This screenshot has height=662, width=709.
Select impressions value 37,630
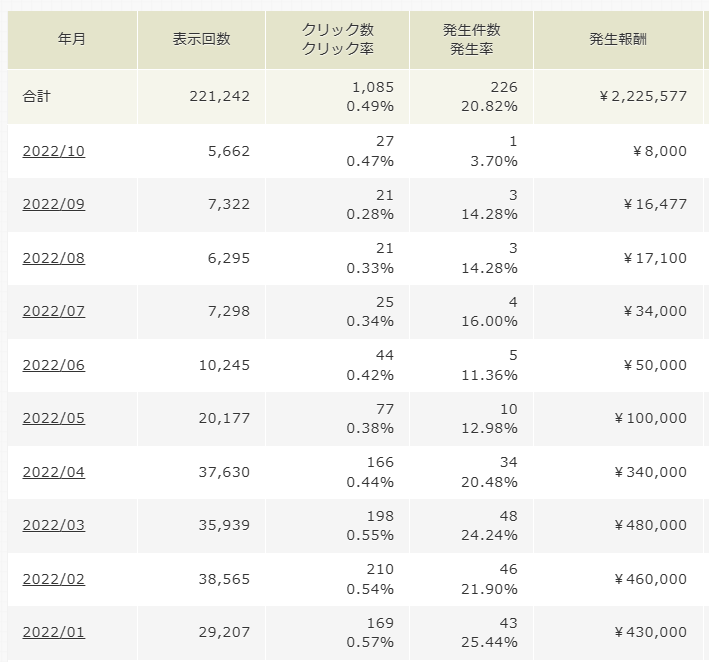point(224,472)
